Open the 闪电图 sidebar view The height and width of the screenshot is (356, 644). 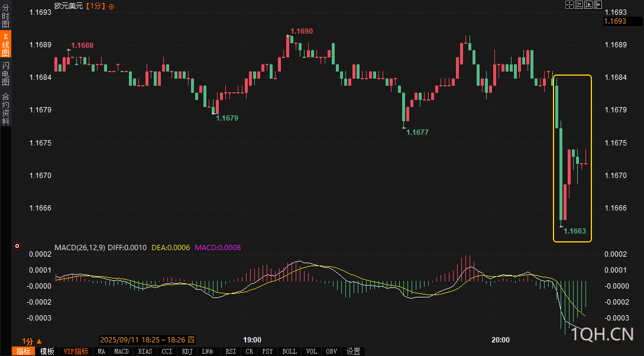(5, 73)
